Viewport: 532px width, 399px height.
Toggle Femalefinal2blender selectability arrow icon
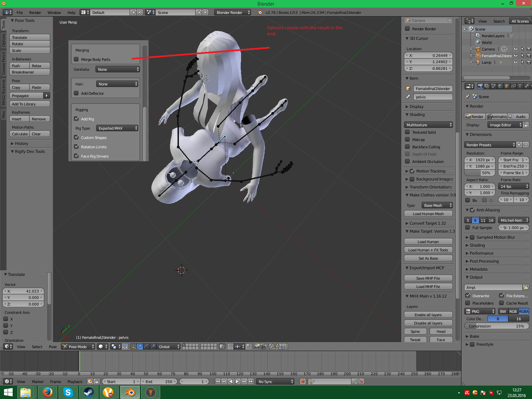point(522,56)
